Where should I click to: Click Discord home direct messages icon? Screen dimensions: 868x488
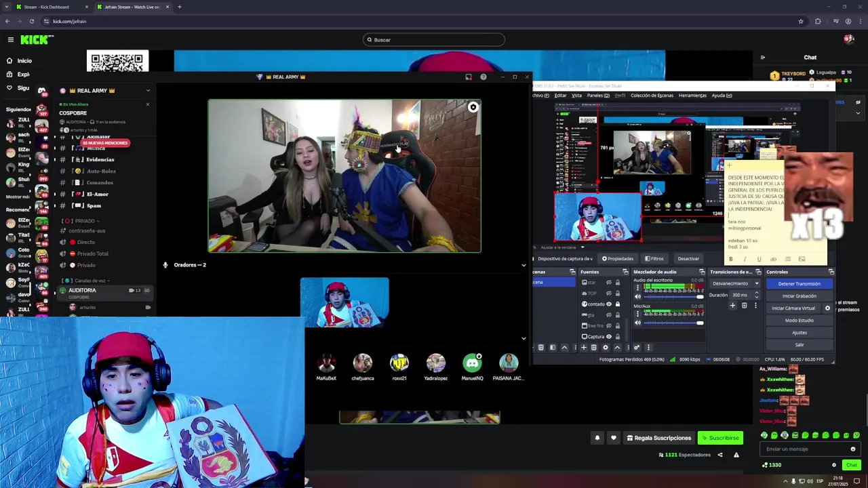pos(41,91)
